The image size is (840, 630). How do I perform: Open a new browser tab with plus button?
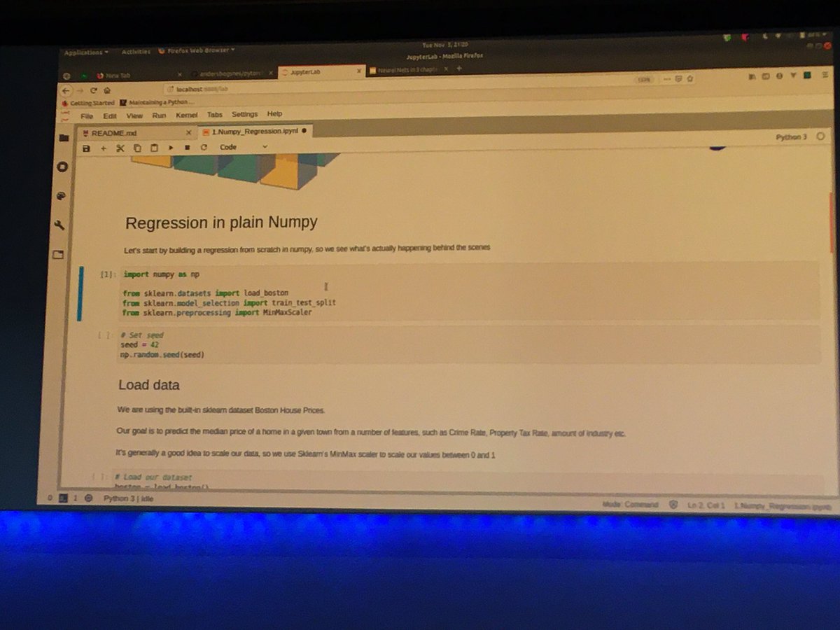tap(459, 69)
